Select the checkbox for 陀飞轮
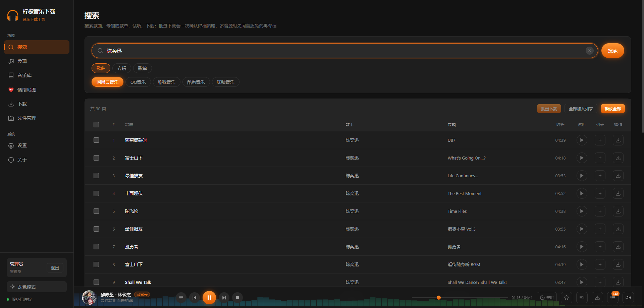This screenshot has width=644, height=308. (x=96, y=211)
